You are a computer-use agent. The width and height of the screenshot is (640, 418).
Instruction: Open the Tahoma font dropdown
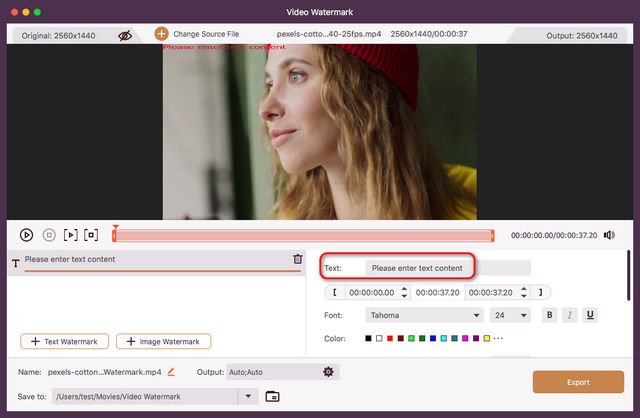[423, 315]
